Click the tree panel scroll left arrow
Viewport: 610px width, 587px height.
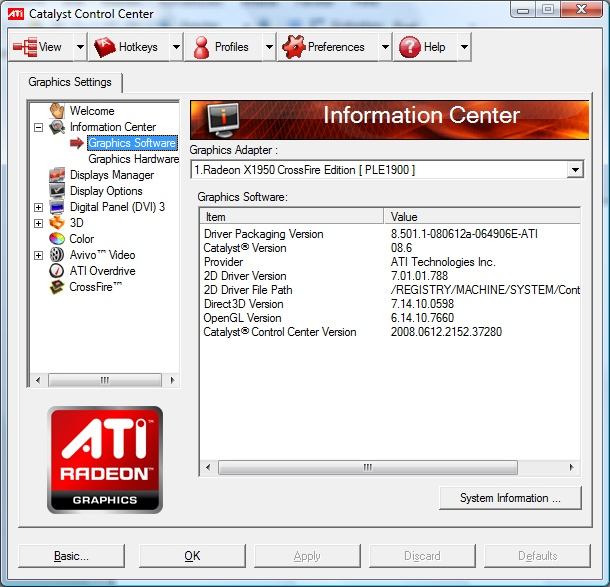click(x=38, y=380)
